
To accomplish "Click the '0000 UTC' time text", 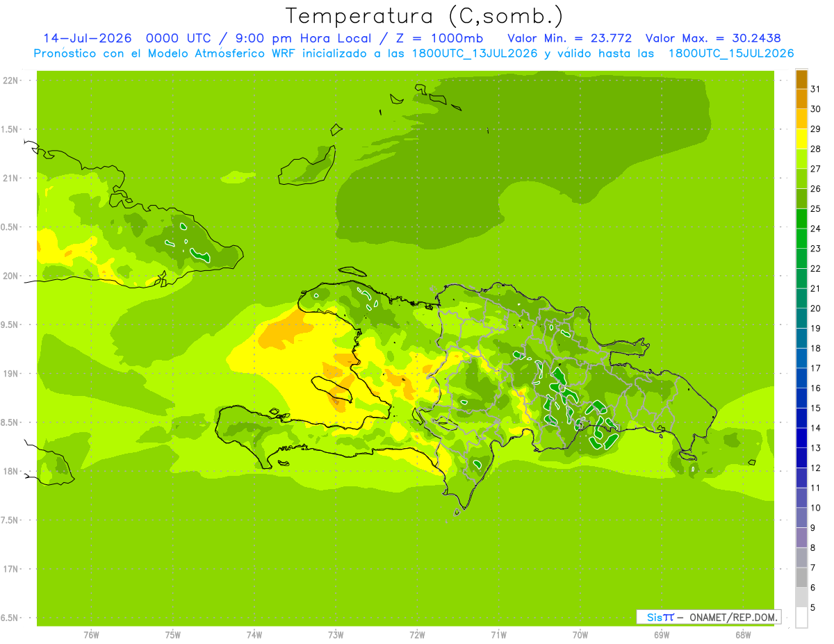I will (178, 38).
